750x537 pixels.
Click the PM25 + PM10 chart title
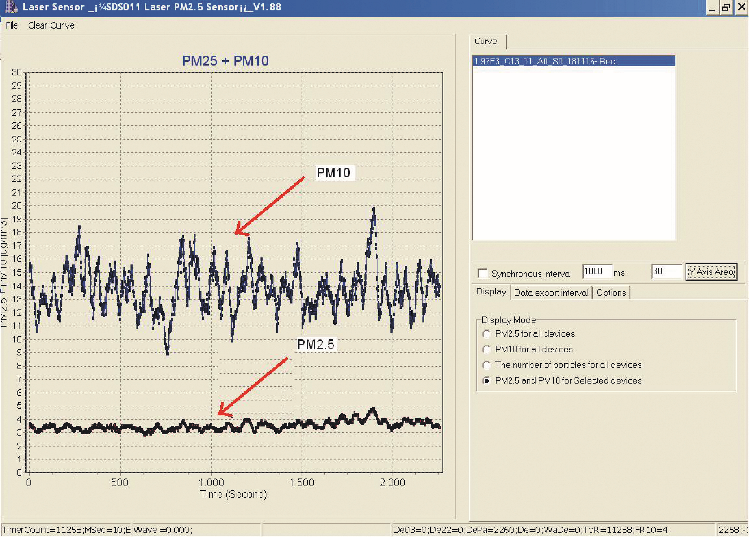(x=233, y=61)
